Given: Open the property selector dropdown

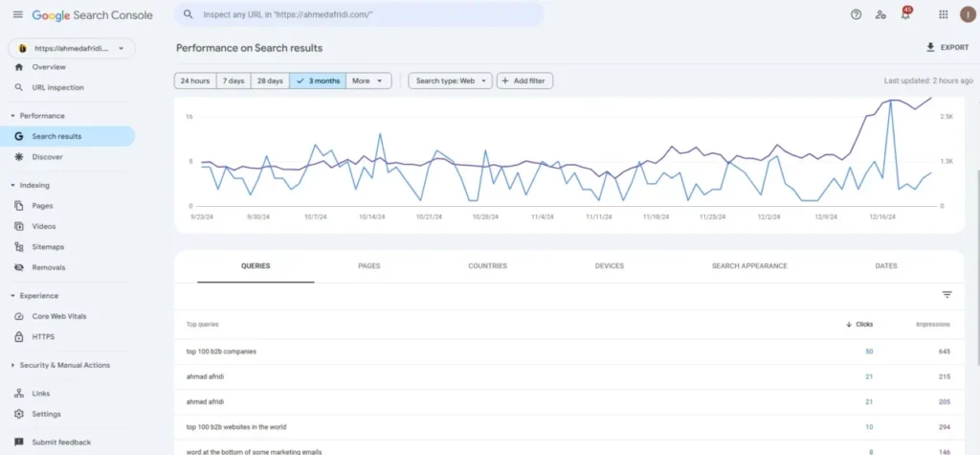Looking at the screenshot, I should [72, 48].
